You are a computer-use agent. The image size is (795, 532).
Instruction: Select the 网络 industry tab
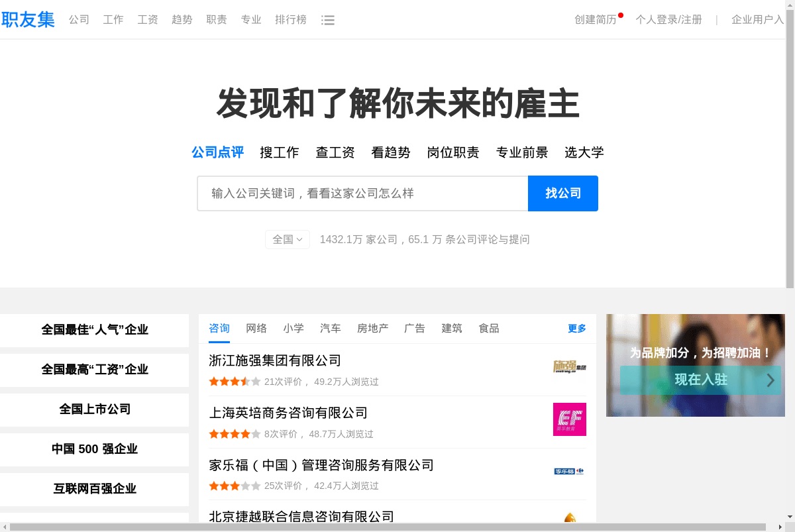pos(256,329)
